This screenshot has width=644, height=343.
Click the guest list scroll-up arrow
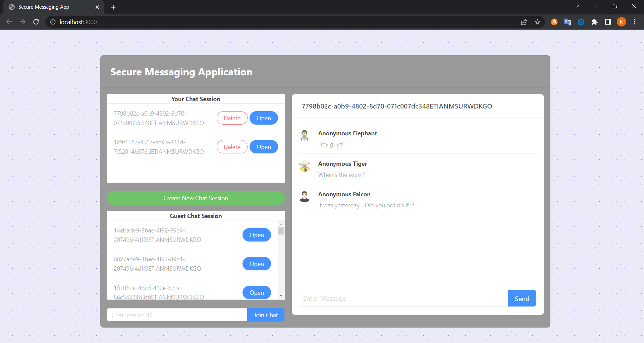281,224
